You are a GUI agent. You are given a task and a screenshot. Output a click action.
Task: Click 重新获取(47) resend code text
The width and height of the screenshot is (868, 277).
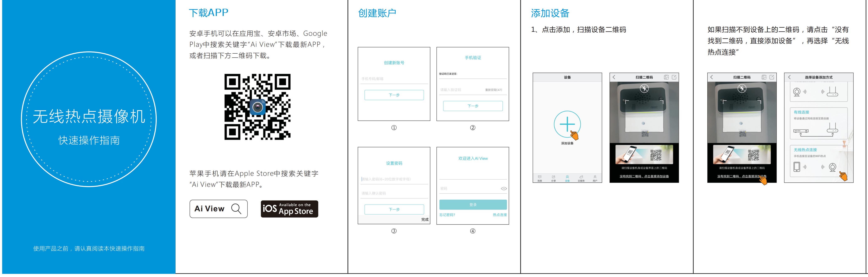[494, 90]
